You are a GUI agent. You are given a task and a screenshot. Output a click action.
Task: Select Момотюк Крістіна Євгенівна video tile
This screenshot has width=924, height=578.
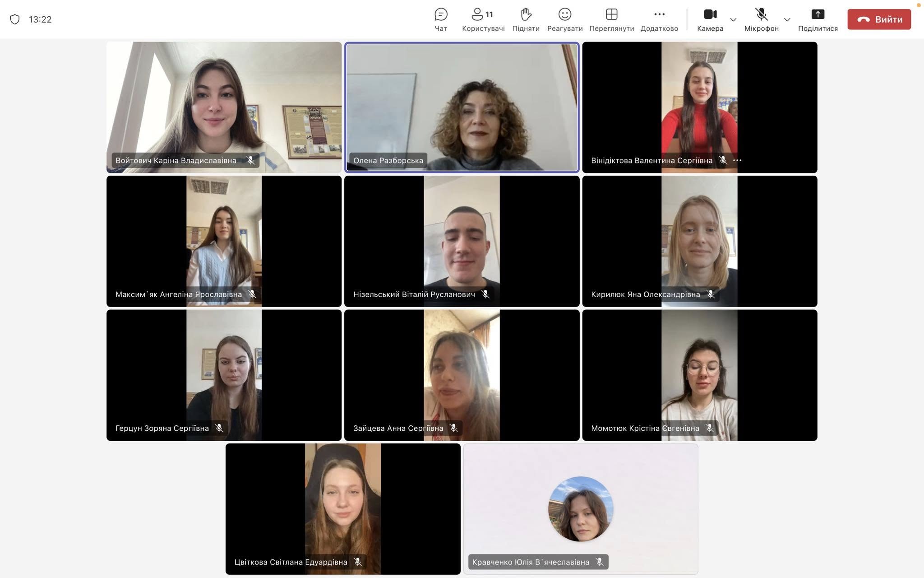(699, 375)
